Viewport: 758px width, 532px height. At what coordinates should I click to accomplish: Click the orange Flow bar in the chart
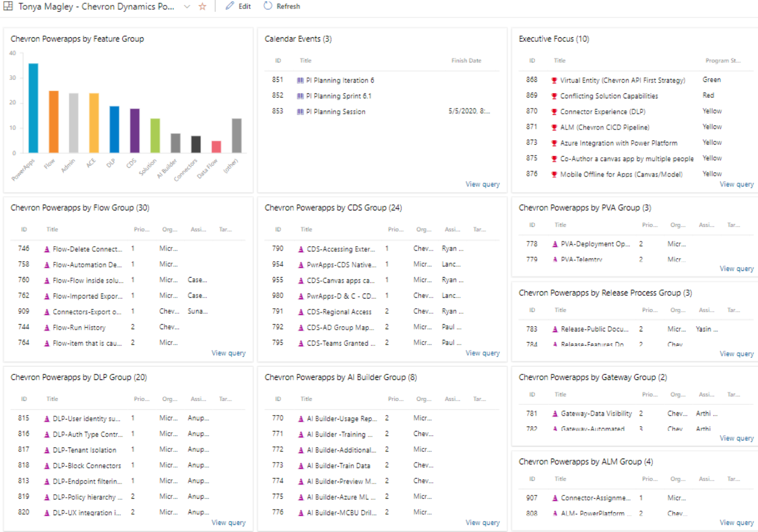[53, 122]
